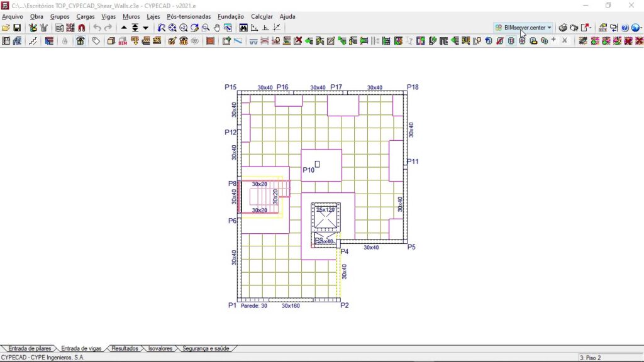Switch to the Entrada de pilares tab
The width and height of the screenshot is (644, 362).
click(x=29, y=348)
